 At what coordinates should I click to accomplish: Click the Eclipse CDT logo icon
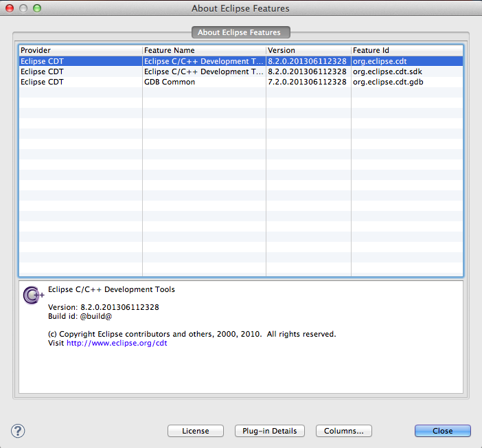(33, 295)
